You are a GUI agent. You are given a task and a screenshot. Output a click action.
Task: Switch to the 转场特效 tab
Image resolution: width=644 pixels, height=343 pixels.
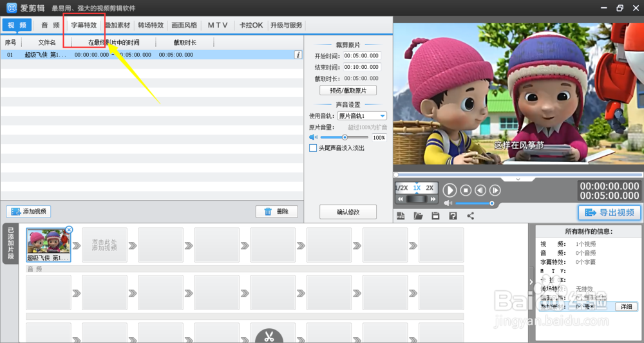point(151,25)
